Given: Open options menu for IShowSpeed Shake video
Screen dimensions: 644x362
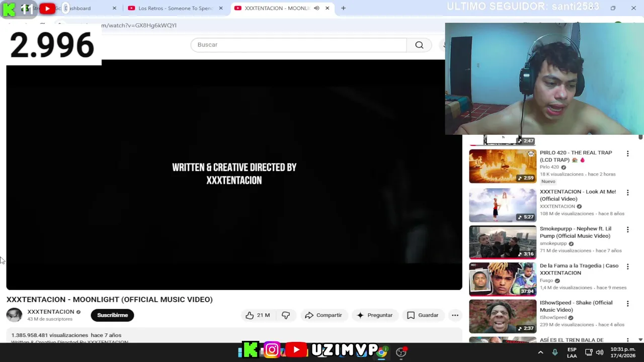Looking at the screenshot, I should pyautogui.click(x=627, y=304).
